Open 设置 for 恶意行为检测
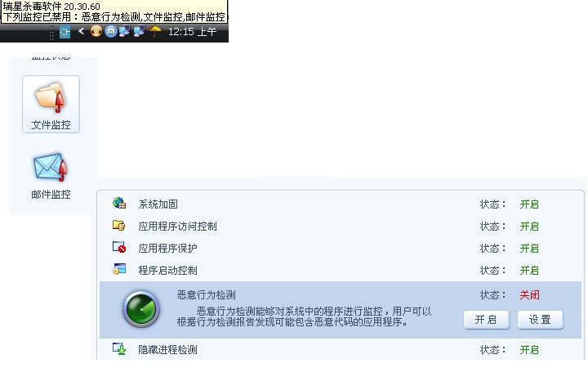This screenshot has height=368, width=588. click(541, 320)
